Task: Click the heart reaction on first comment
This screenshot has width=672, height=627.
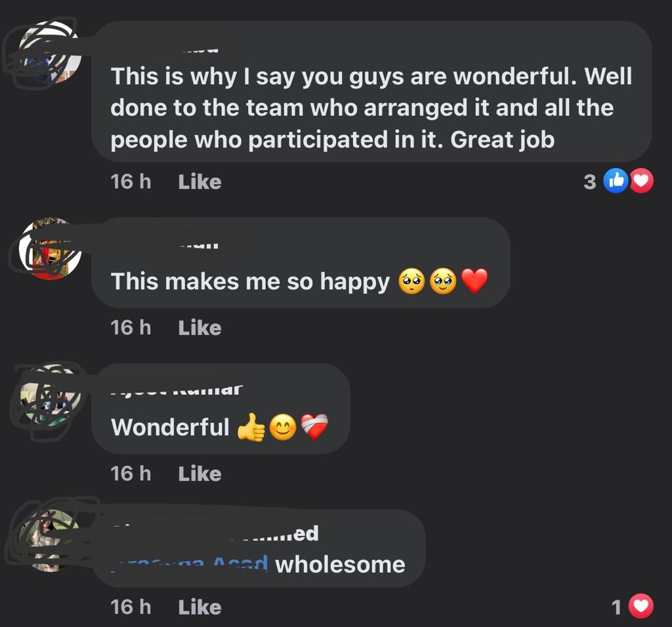Action: (642, 181)
